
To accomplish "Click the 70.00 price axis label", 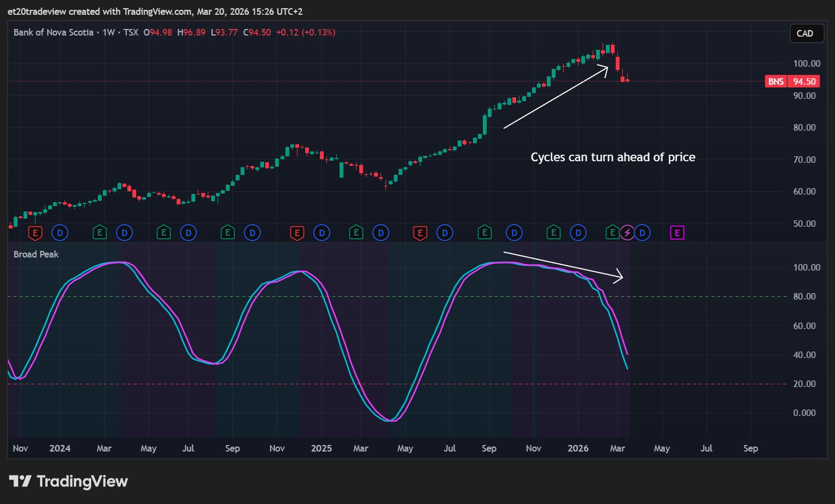I will click(804, 160).
